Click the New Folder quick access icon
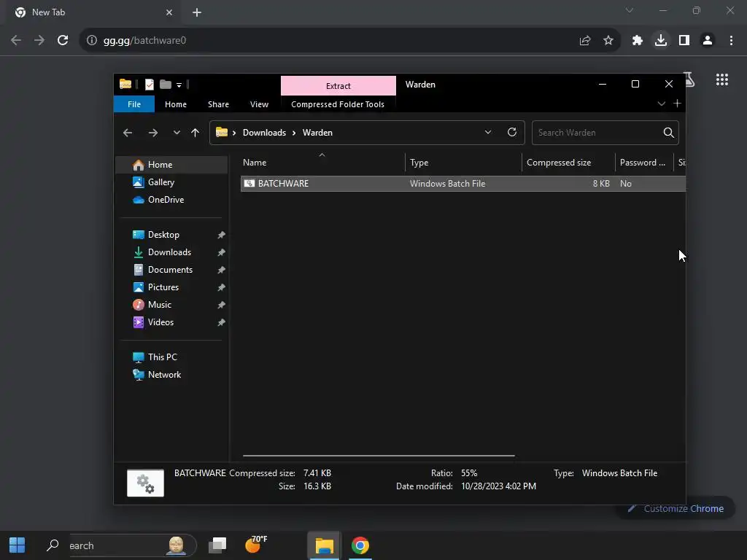Image resolution: width=747 pixels, height=560 pixels. 166,85
